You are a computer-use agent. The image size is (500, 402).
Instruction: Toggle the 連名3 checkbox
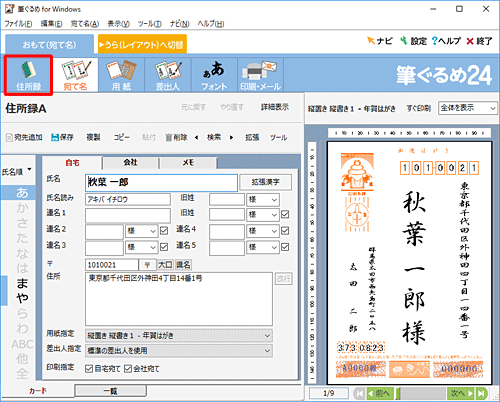tap(164, 247)
